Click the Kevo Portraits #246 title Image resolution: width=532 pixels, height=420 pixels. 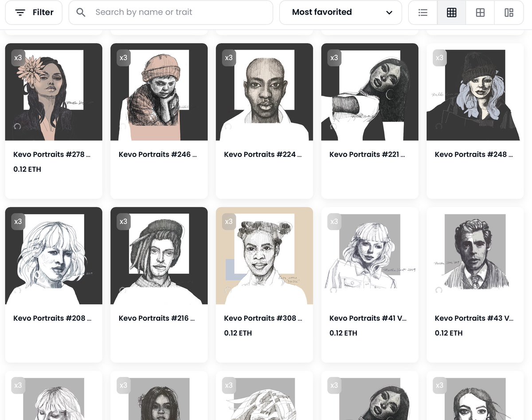[157, 154]
